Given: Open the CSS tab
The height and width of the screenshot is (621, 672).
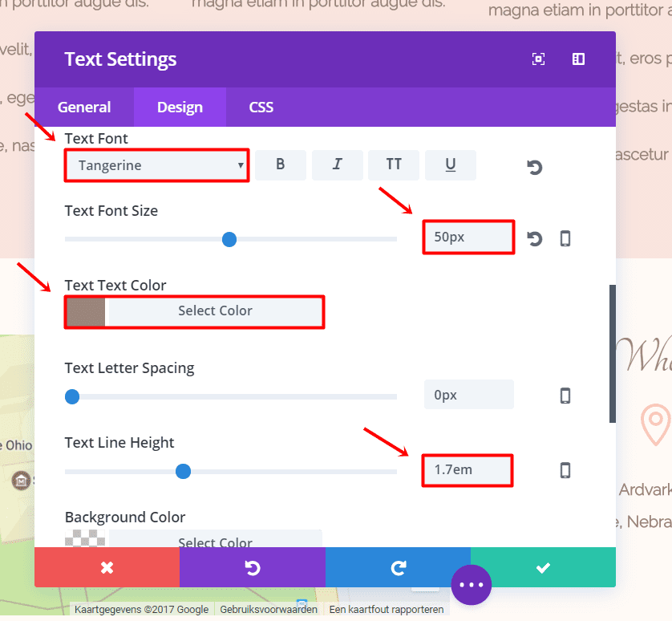Looking at the screenshot, I should tap(261, 108).
